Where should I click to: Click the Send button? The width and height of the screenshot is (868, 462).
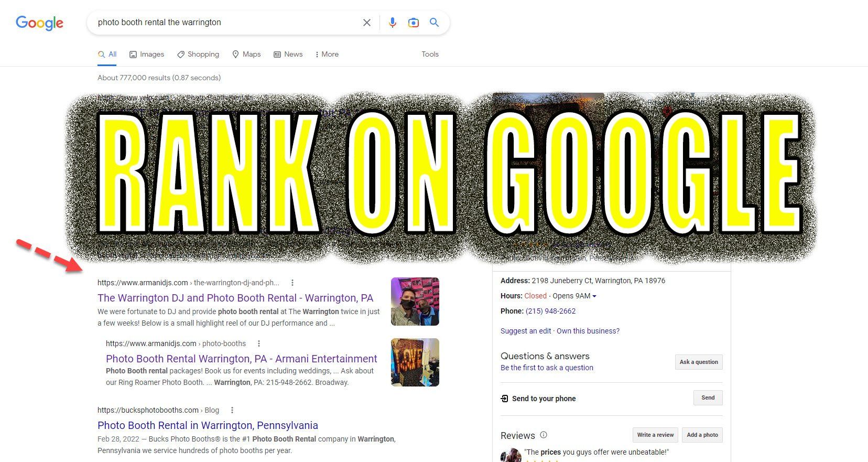click(x=708, y=398)
